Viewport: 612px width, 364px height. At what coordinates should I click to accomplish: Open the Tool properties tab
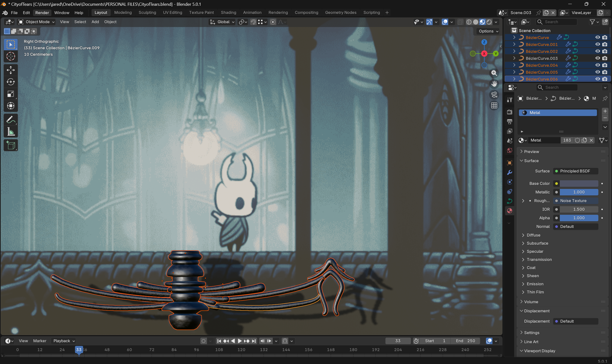click(x=509, y=99)
